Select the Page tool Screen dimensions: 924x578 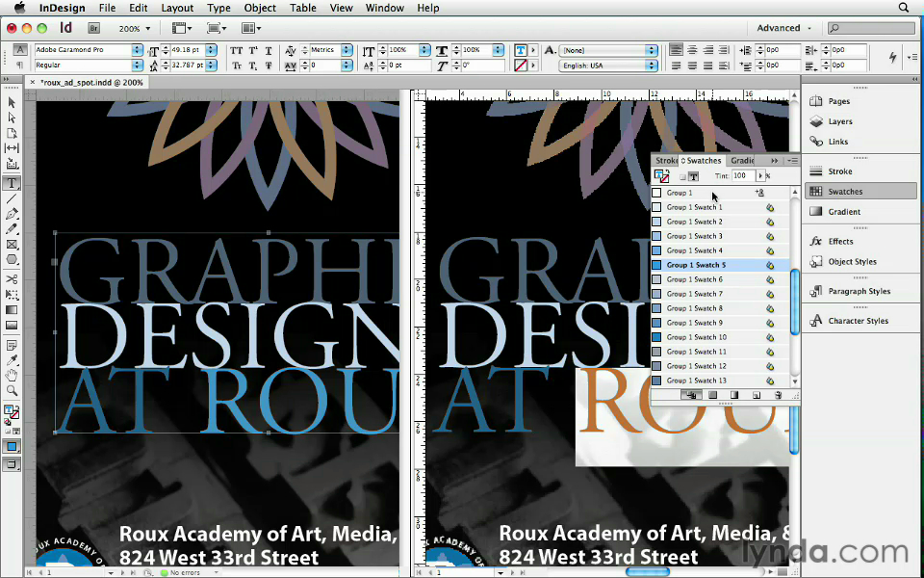pyautogui.click(x=12, y=133)
